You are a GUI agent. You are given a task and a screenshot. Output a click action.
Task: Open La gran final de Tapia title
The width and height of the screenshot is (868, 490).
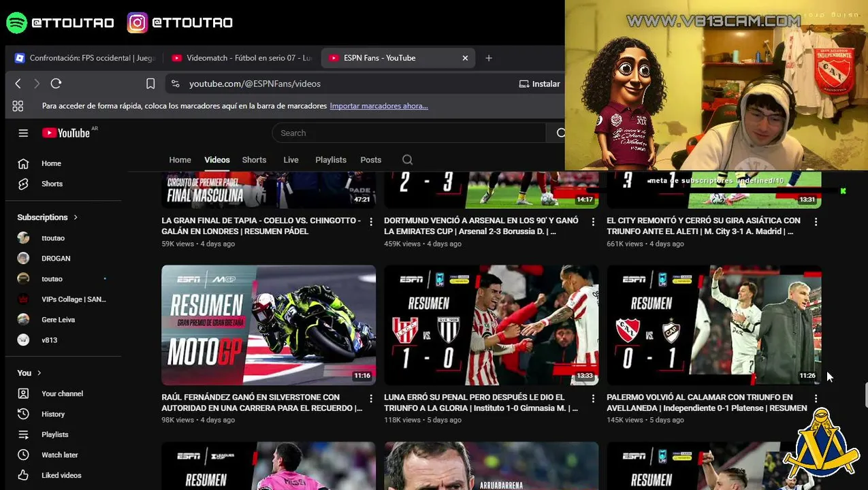[x=261, y=226]
